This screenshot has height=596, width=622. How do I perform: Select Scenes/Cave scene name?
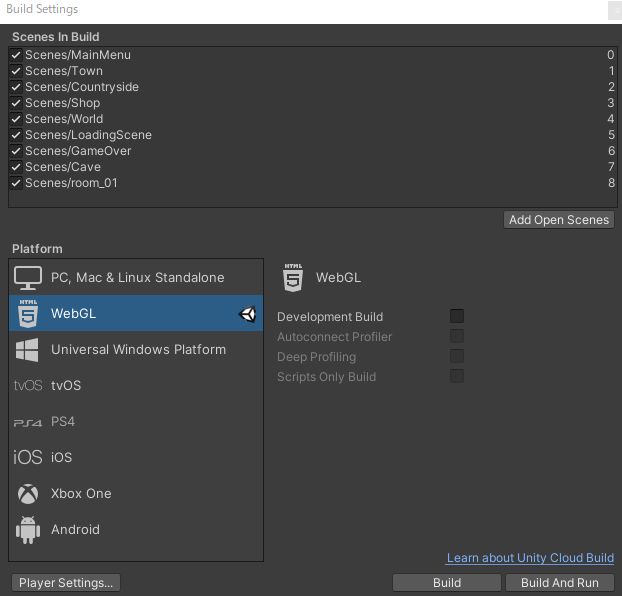pyautogui.click(x=63, y=167)
